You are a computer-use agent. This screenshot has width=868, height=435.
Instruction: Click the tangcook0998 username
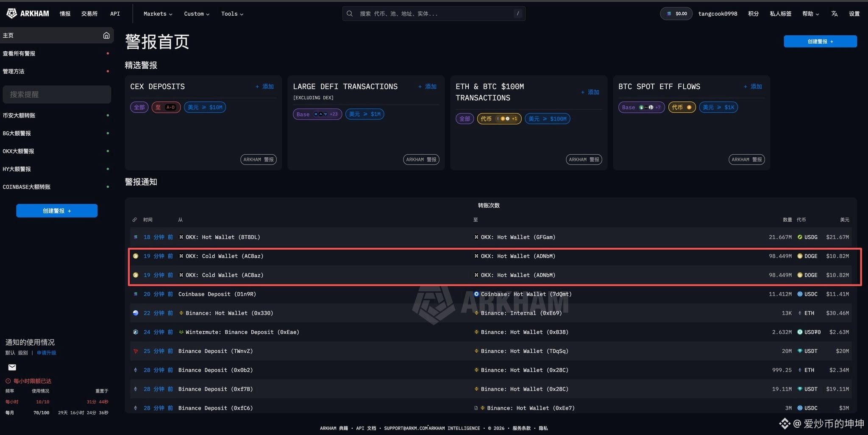click(718, 14)
